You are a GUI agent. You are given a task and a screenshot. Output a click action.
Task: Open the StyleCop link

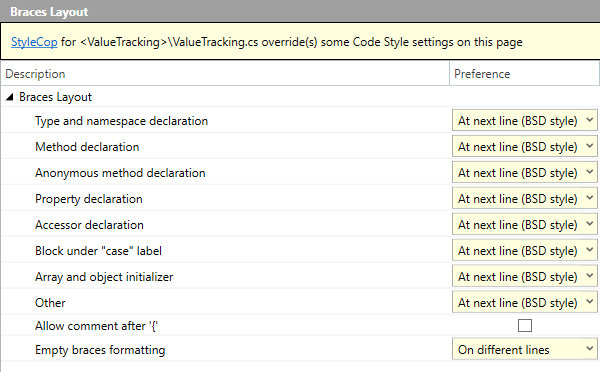[34, 42]
